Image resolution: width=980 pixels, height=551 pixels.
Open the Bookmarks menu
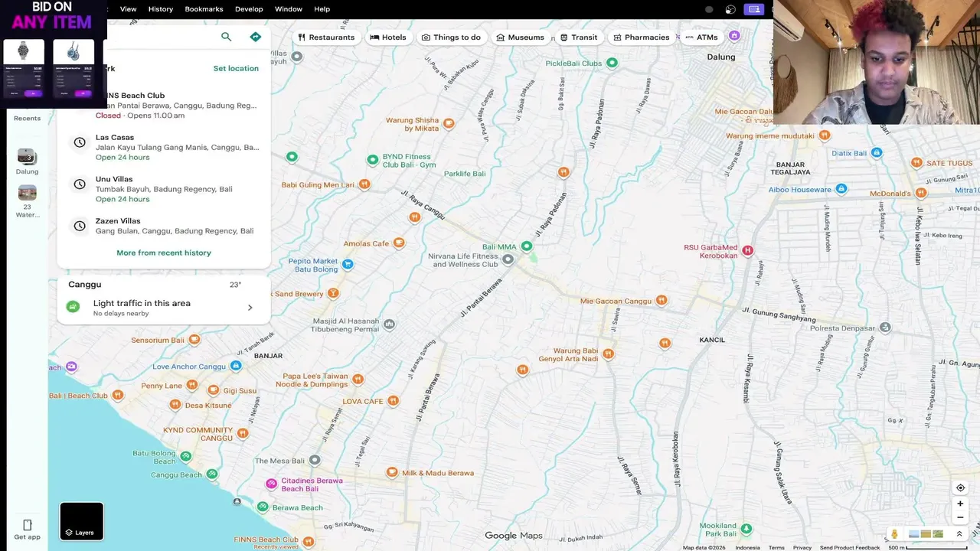204,9
